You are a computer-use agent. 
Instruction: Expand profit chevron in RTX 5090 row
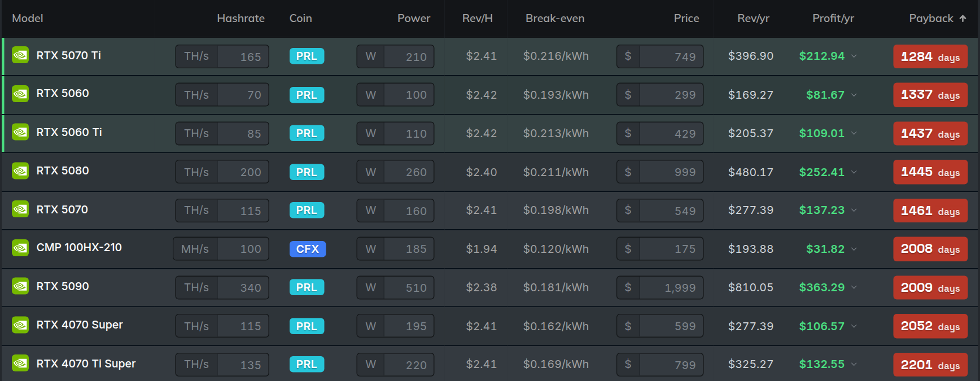(x=854, y=287)
